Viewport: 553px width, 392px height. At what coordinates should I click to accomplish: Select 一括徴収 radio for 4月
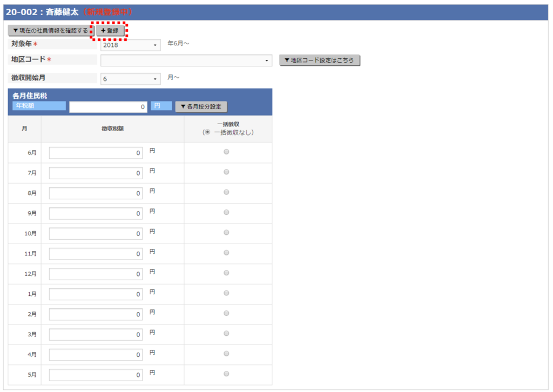(x=226, y=354)
